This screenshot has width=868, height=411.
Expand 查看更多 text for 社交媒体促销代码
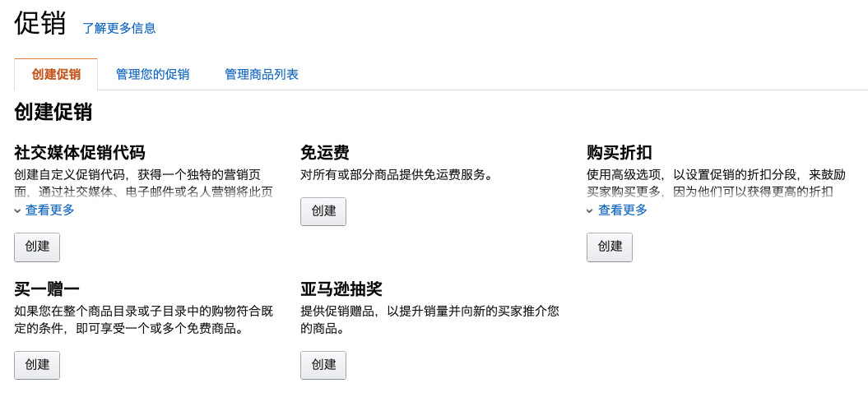pos(50,210)
